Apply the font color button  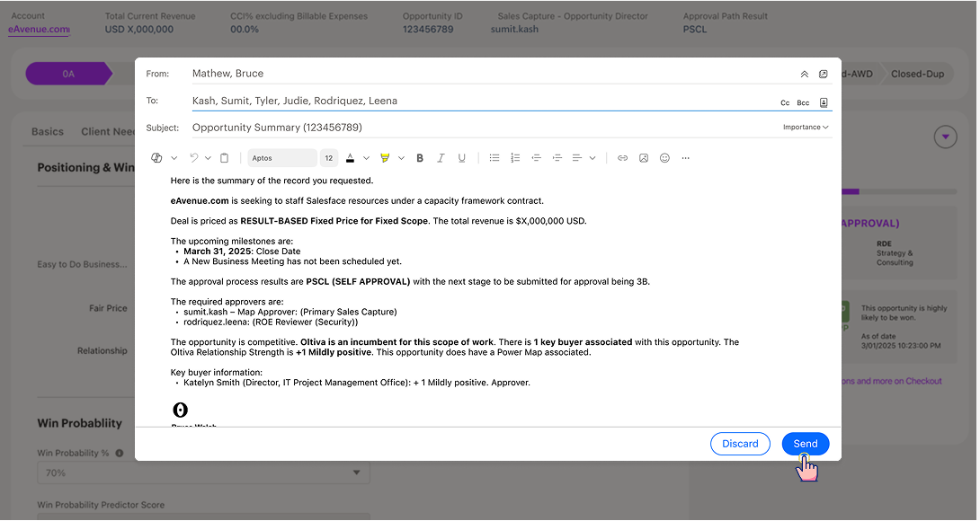point(350,158)
